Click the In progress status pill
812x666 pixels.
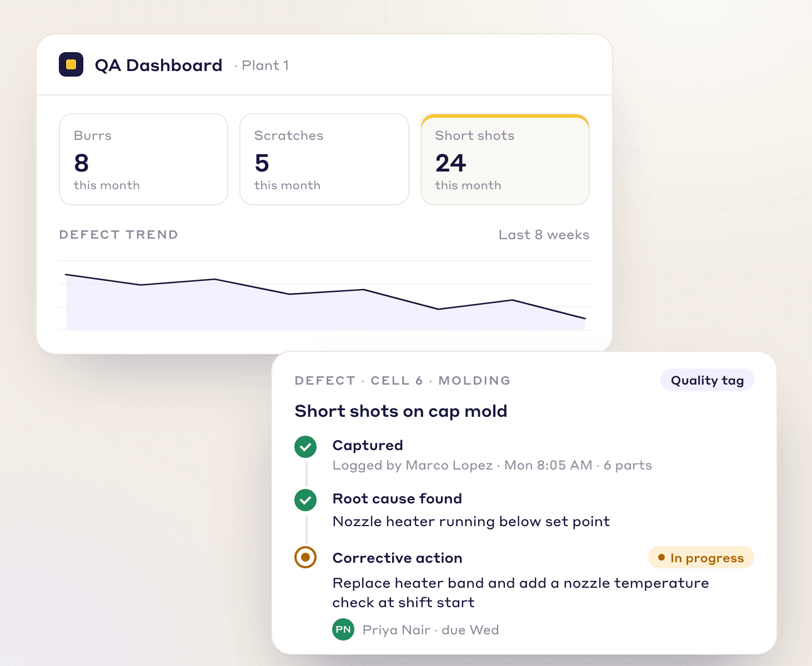[701, 558]
